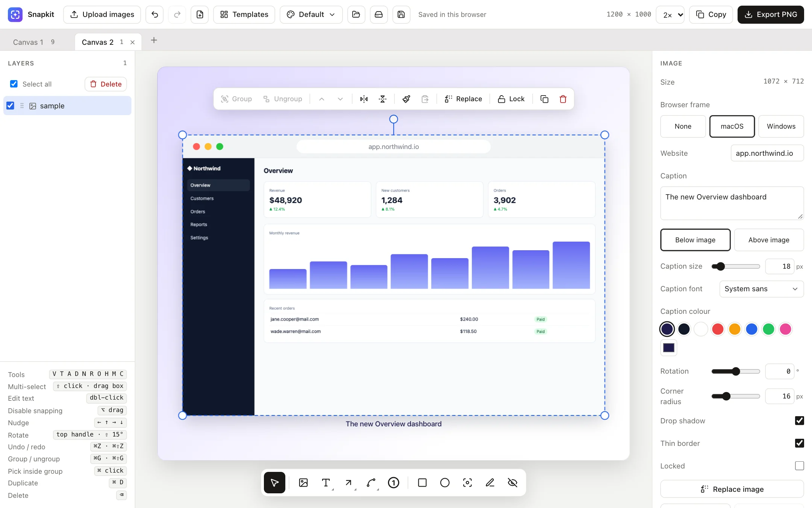Flip the image horizontally
The width and height of the screenshot is (812, 508).
point(364,99)
